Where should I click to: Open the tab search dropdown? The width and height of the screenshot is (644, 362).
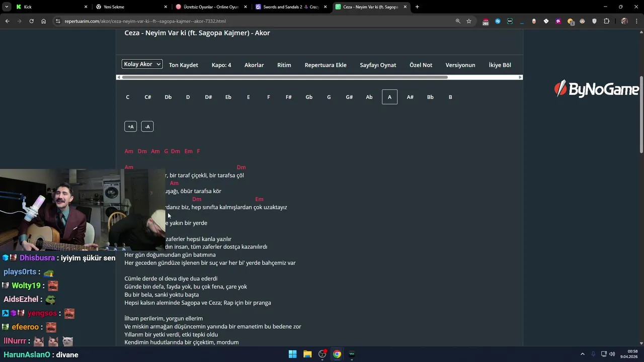pyautogui.click(x=7, y=7)
